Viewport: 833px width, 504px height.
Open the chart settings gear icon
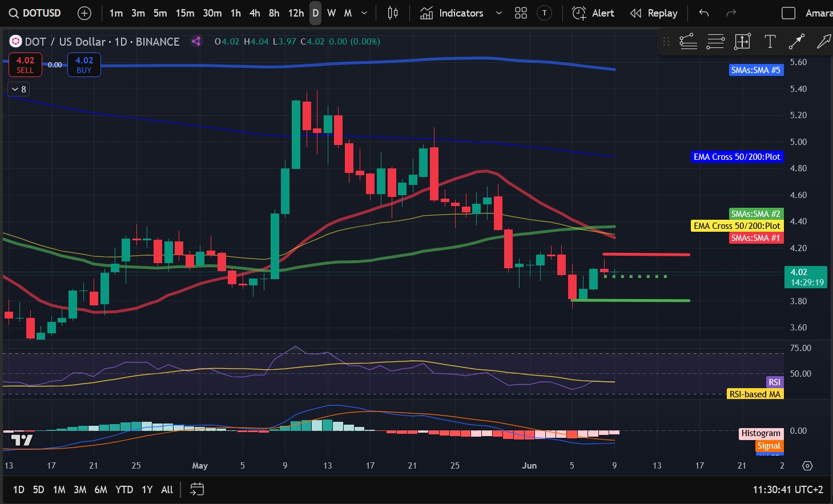807,466
